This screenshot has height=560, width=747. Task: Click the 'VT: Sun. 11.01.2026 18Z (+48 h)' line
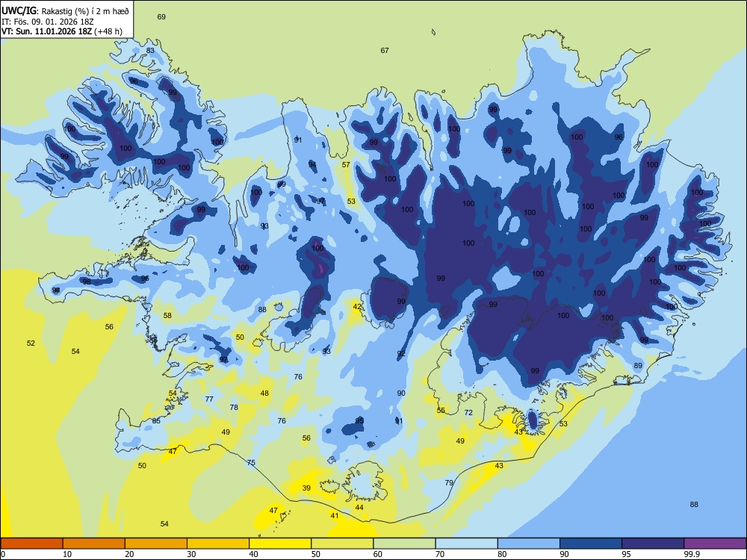point(62,31)
